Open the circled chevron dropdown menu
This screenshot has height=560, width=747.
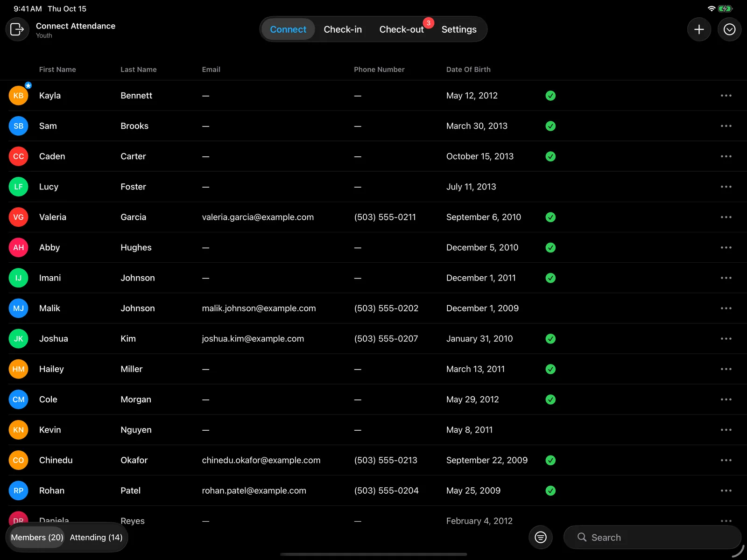(729, 29)
